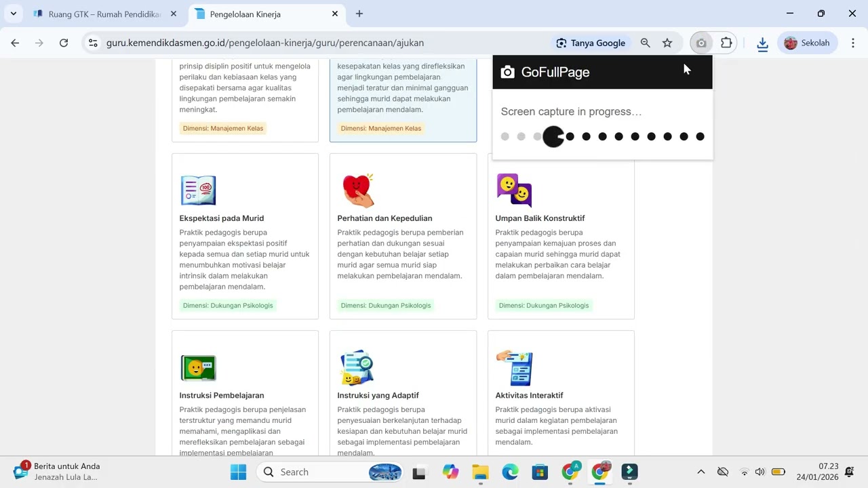Select the Aktivitas Interaktif card title
The width and height of the screenshot is (868, 488).
[x=529, y=395]
